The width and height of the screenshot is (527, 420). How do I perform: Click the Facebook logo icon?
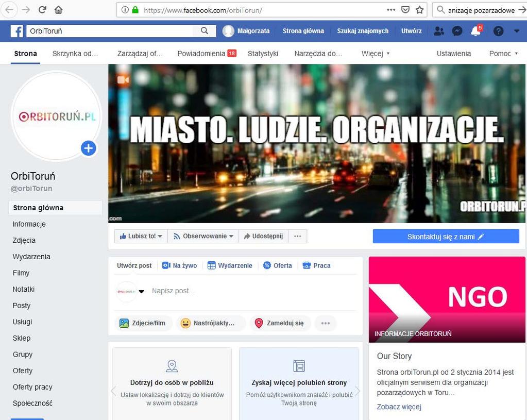click(x=17, y=31)
